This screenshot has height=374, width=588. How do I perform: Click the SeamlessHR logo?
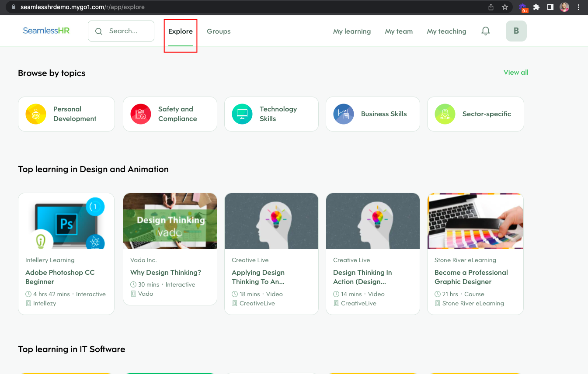click(46, 31)
